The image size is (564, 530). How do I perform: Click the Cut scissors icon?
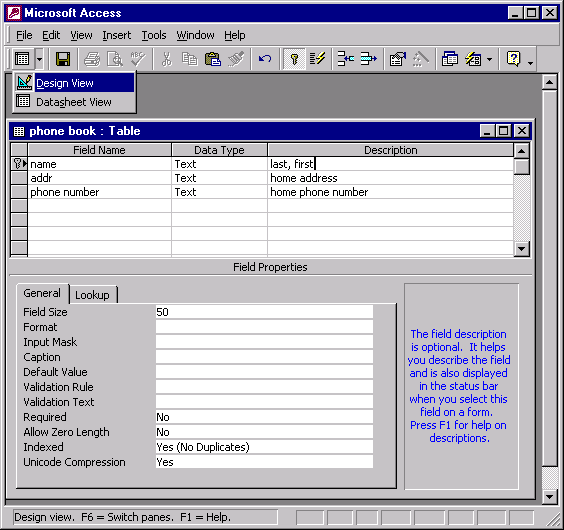[x=167, y=59]
